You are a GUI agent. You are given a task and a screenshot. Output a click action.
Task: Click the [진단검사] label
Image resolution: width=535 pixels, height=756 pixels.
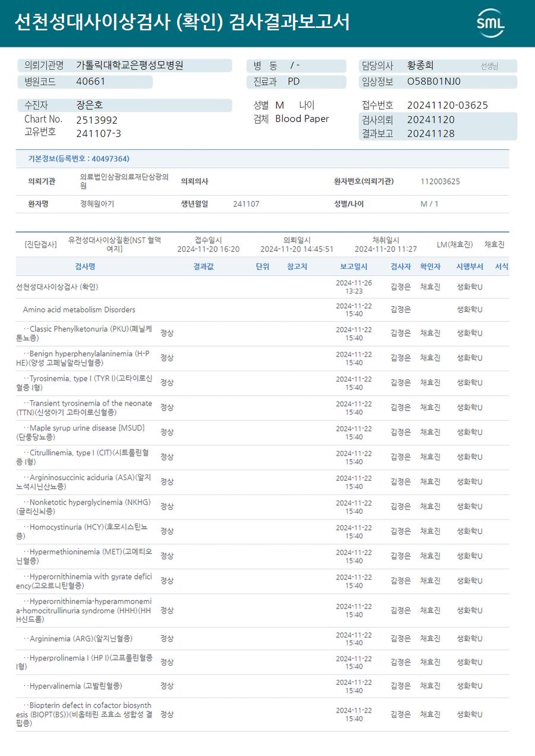41,244
